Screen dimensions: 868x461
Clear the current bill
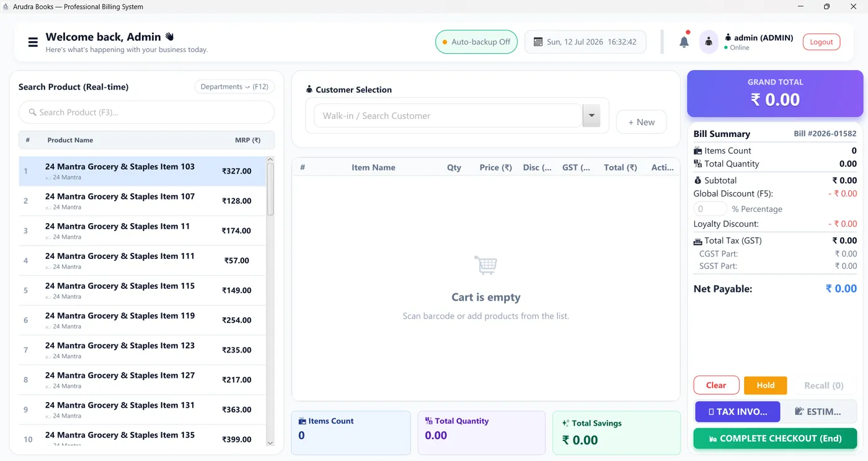716,385
